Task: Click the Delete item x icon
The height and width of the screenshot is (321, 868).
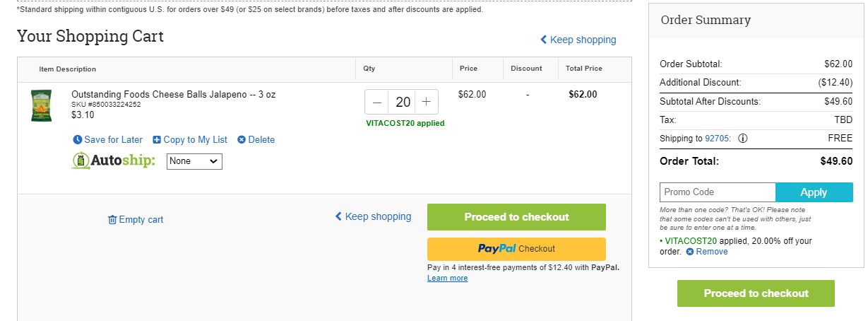Action: (242, 140)
